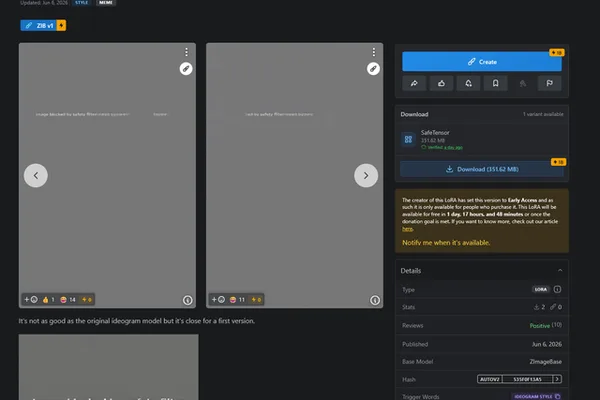Click the buzz cost badge on Create
This screenshot has width=600, height=400.
tap(557, 52)
